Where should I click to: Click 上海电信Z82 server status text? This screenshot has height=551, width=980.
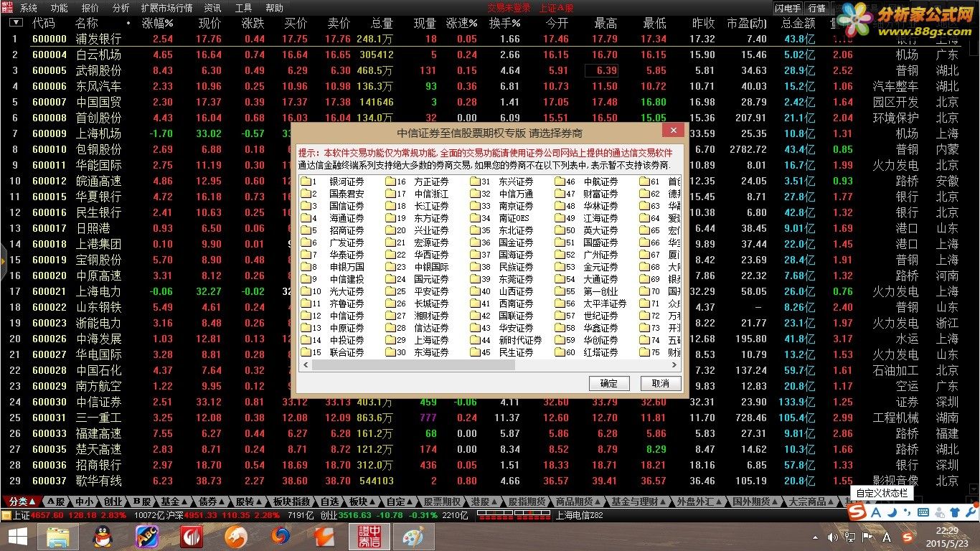point(579,515)
